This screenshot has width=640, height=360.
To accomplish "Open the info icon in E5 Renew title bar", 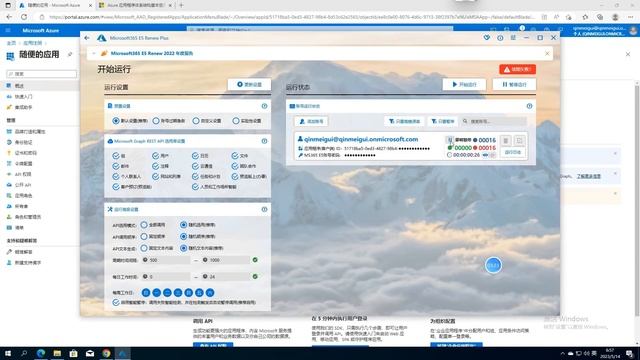I will [x=500, y=38].
